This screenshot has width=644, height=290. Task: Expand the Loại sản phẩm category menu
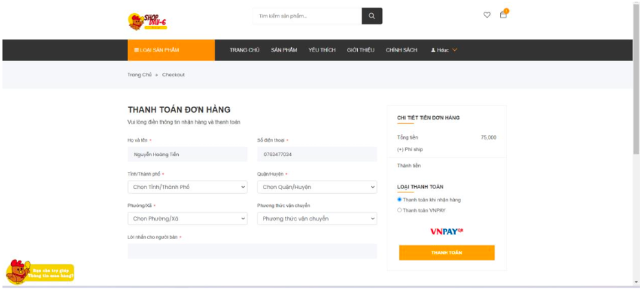[x=171, y=50]
